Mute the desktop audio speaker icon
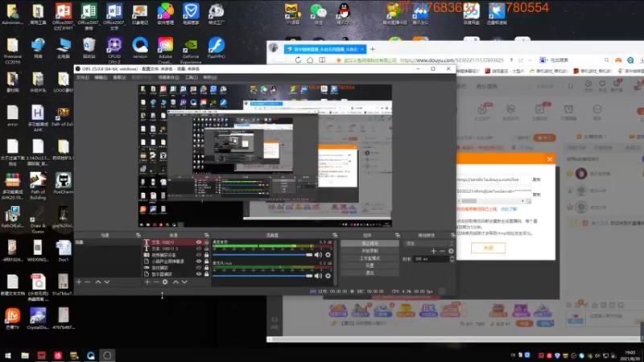This screenshot has height=362, width=644. point(318,255)
